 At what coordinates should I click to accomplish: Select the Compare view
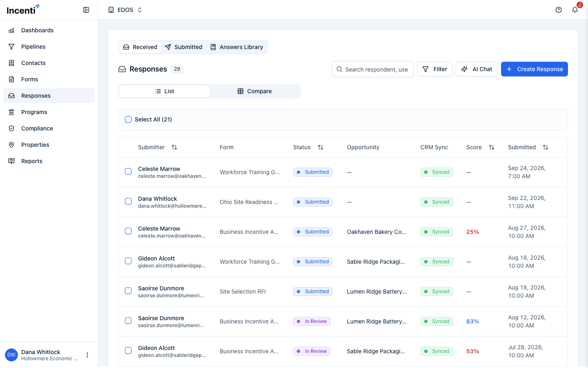[255, 91]
